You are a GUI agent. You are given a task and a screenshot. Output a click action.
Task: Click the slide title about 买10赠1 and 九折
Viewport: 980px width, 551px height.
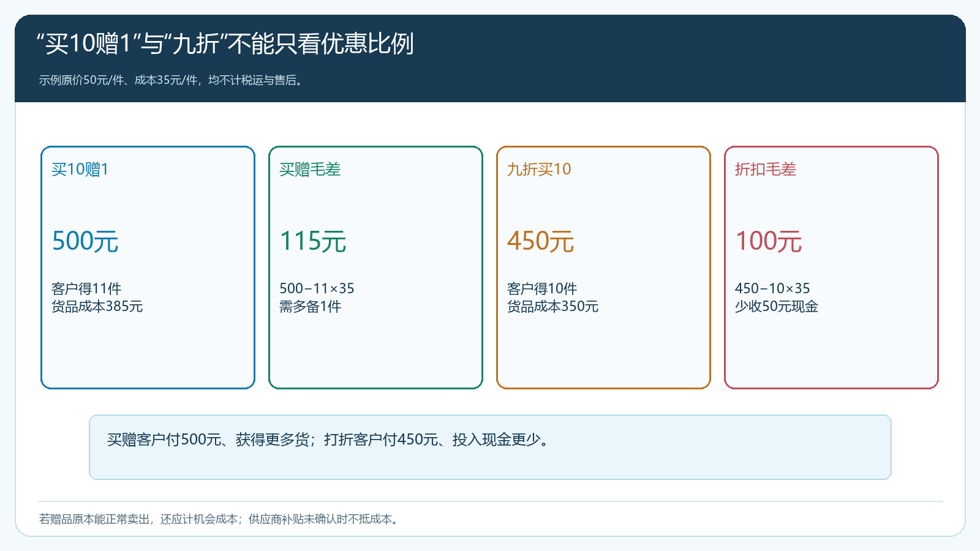(225, 43)
